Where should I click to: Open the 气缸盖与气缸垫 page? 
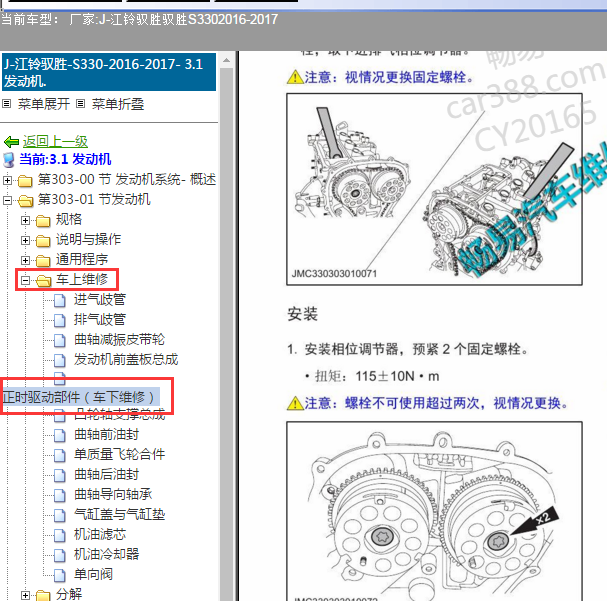[119, 514]
